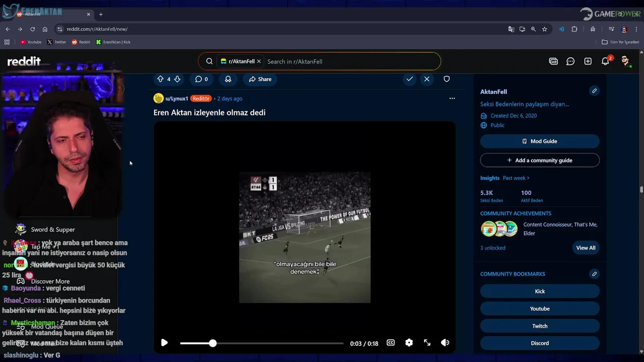The width and height of the screenshot is (644, 362).
Task: Open the ErenAktan | Kick bookmark
Action: click(x=113, y=42)
